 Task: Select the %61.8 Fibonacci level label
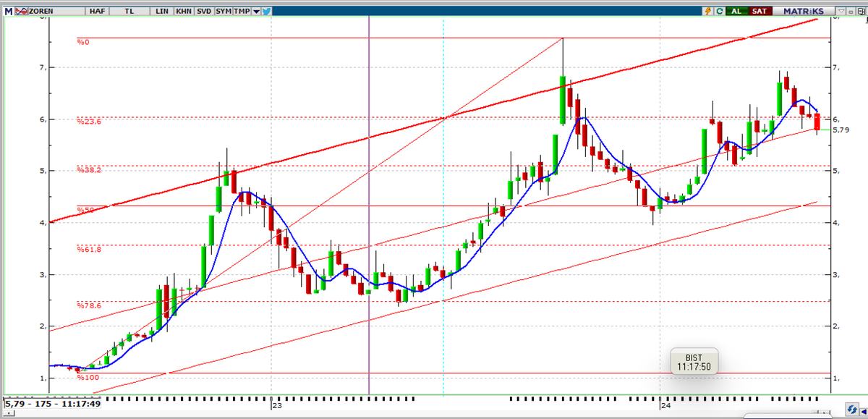(90, 249)
